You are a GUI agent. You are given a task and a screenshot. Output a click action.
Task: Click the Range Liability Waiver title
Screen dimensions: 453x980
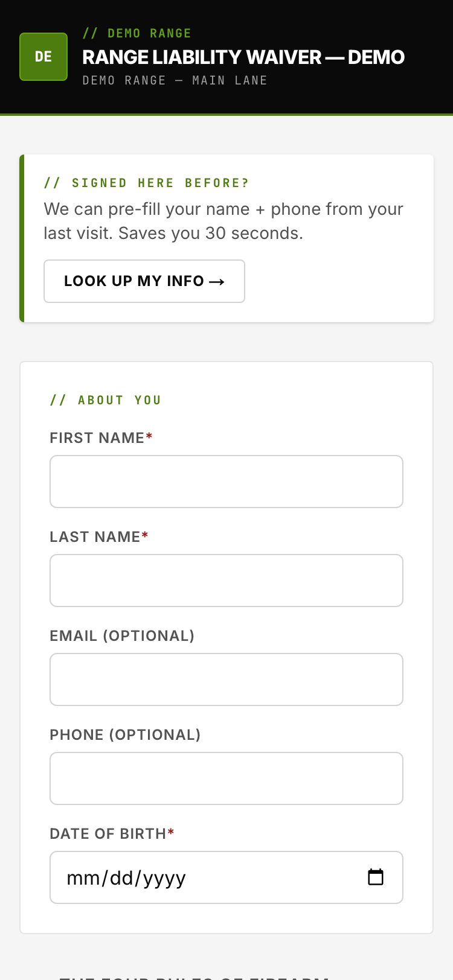tap(243, 57)
